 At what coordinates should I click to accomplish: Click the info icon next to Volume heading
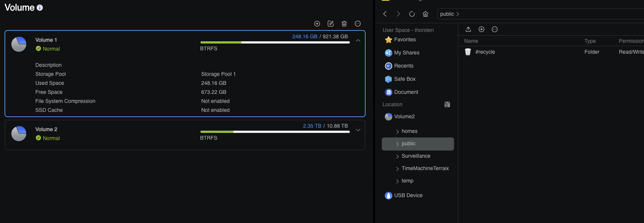coord(40,8)
